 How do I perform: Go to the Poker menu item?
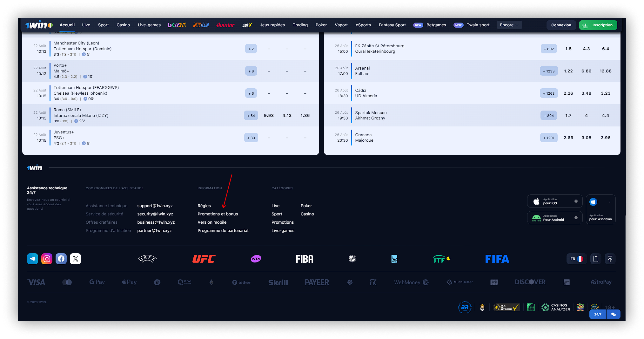pyautogui.click(x=321, y=25)
